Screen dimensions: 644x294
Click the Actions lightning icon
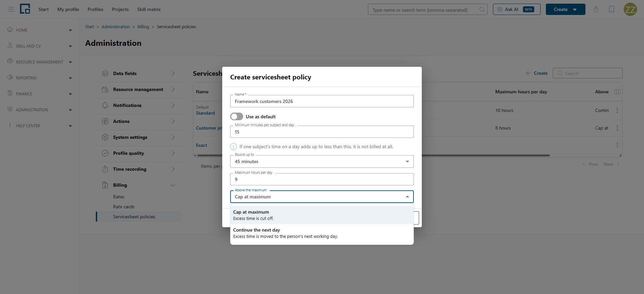click(105, 121)
